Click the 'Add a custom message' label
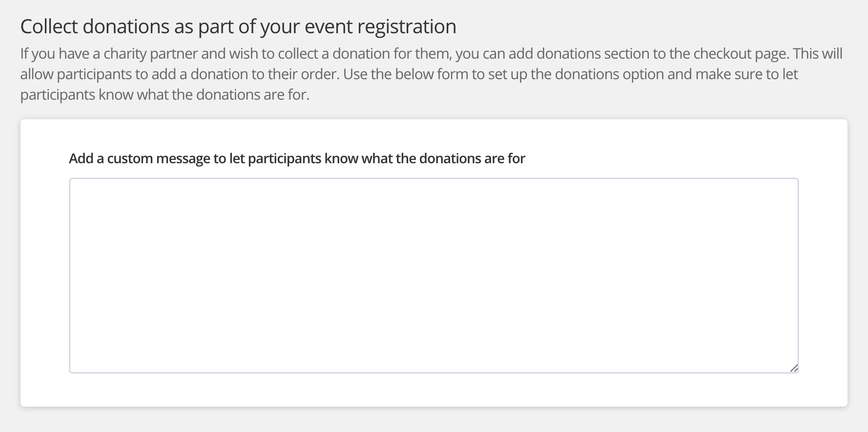 click(x=297, y=159)
